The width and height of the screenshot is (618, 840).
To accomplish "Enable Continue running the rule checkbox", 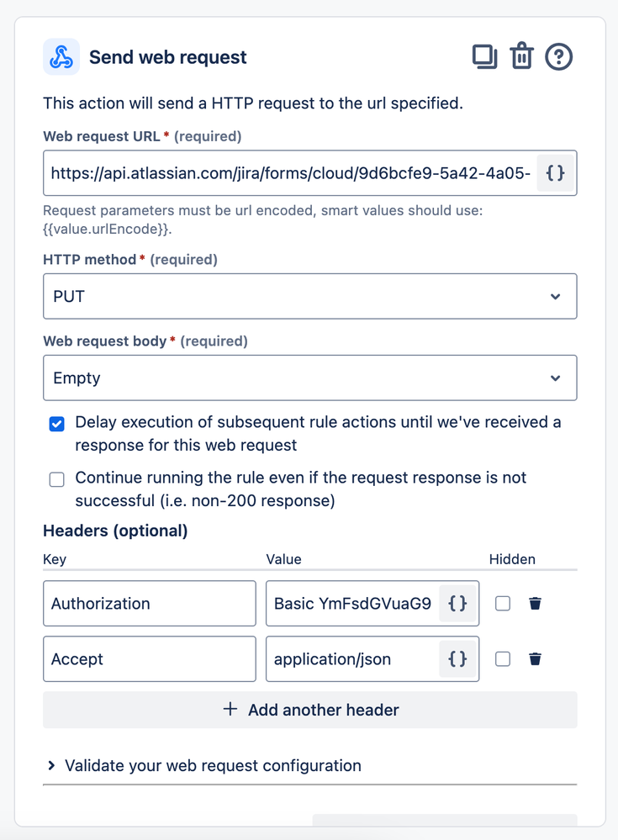I will (x=57, y=479).
